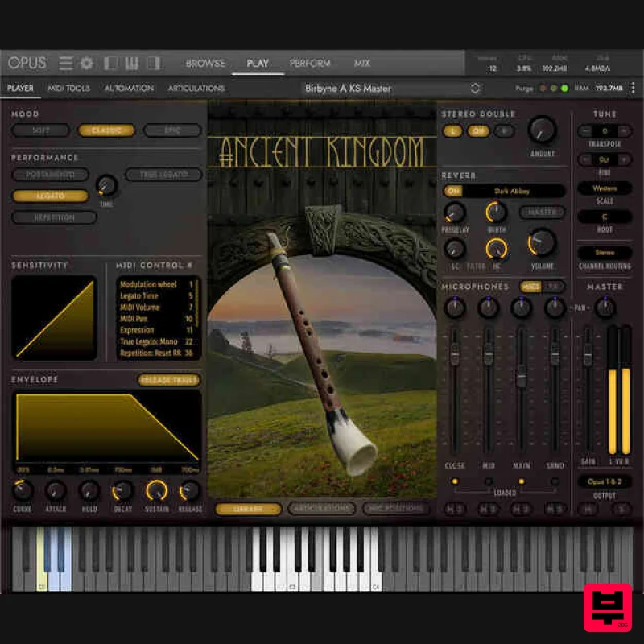The image size is (644, 644).
Task: Click the instrument name up/down arrows
Action: 475,89
